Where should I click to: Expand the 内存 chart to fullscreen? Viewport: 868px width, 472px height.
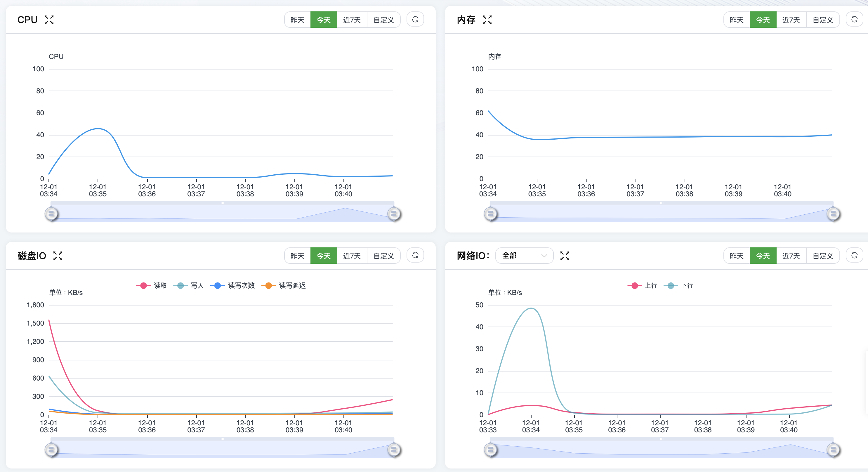(487, 20)
